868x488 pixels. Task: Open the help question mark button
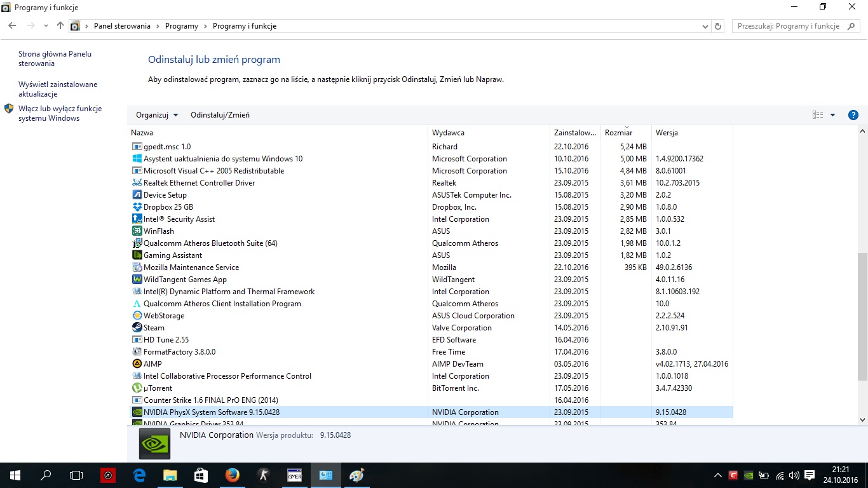(853, 115)
